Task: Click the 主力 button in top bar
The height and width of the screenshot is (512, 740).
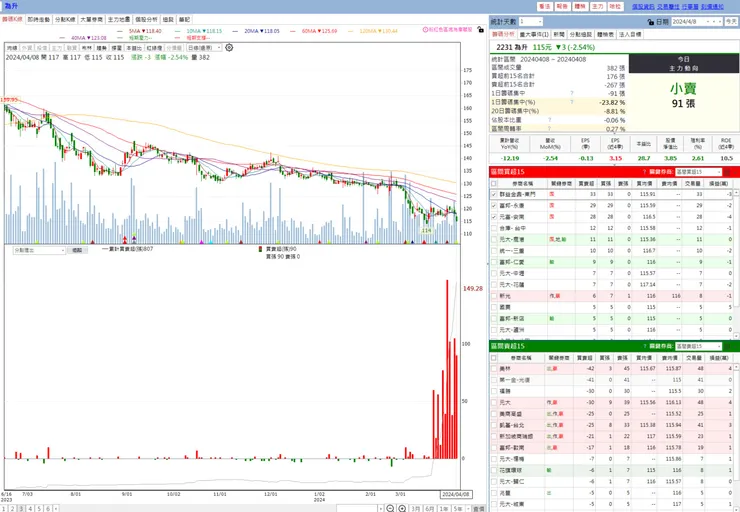Action: pyautogui.click(x=597, y=7)
